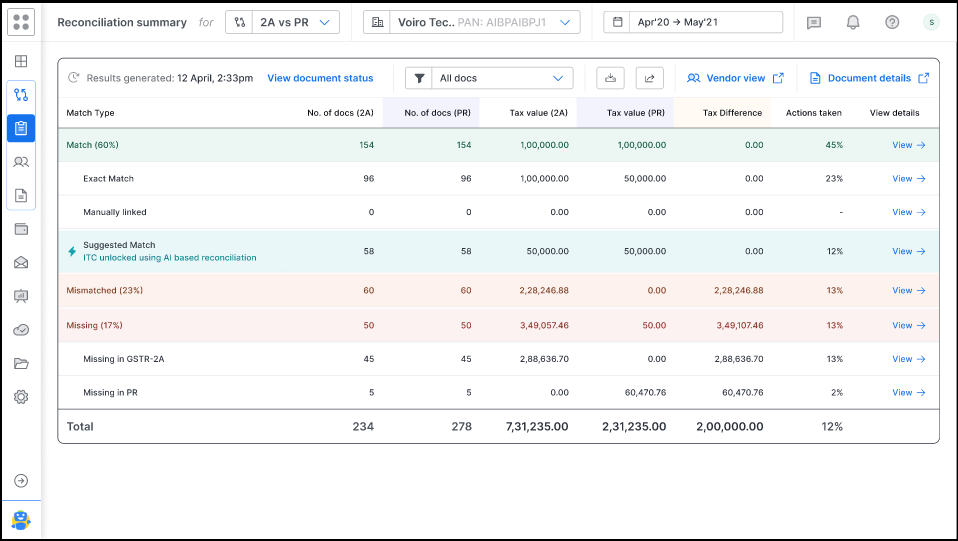Open the dashboard grid icon in sidebar
The height and width of the screenshot is (541, 958).
[x=21, y=61]
